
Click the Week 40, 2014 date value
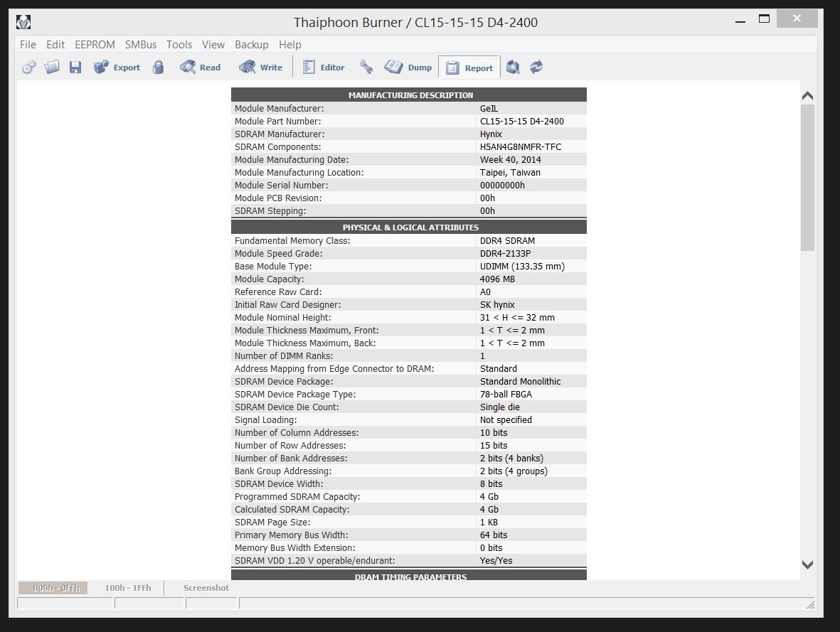[x=510, y=160]
